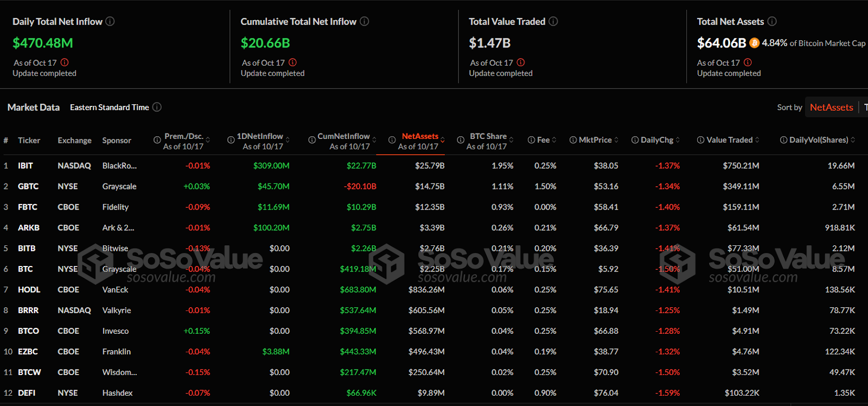This screenshot has width=868, height=406.
Task: Click the $64.06B total net assets value
Action: coord(722,43)
